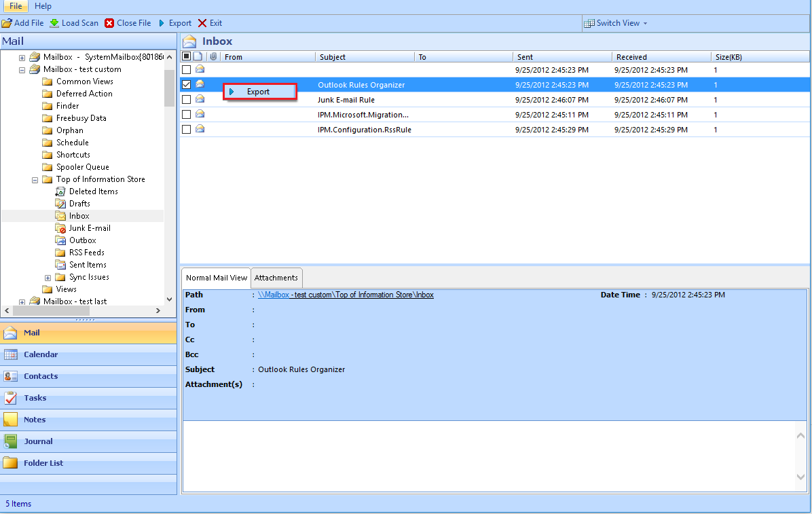
Task: Click the '5 Items' status bar text
Action: coord(18,504)
